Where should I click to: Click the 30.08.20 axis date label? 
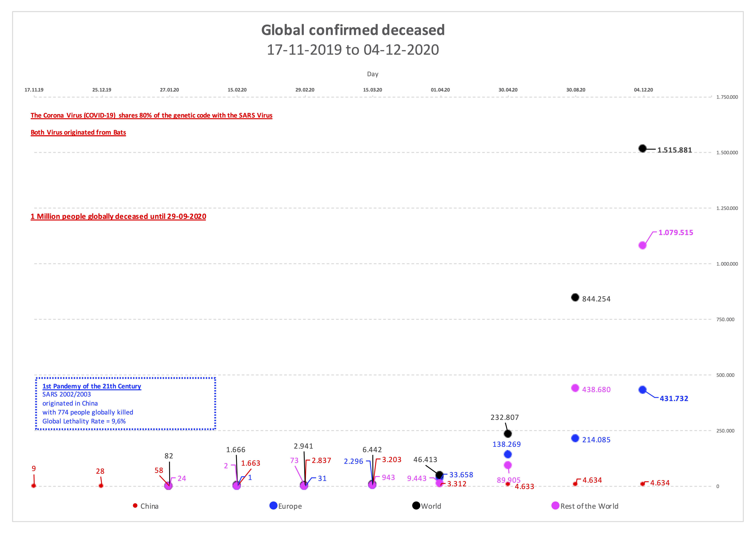click(x=576, y=90)
